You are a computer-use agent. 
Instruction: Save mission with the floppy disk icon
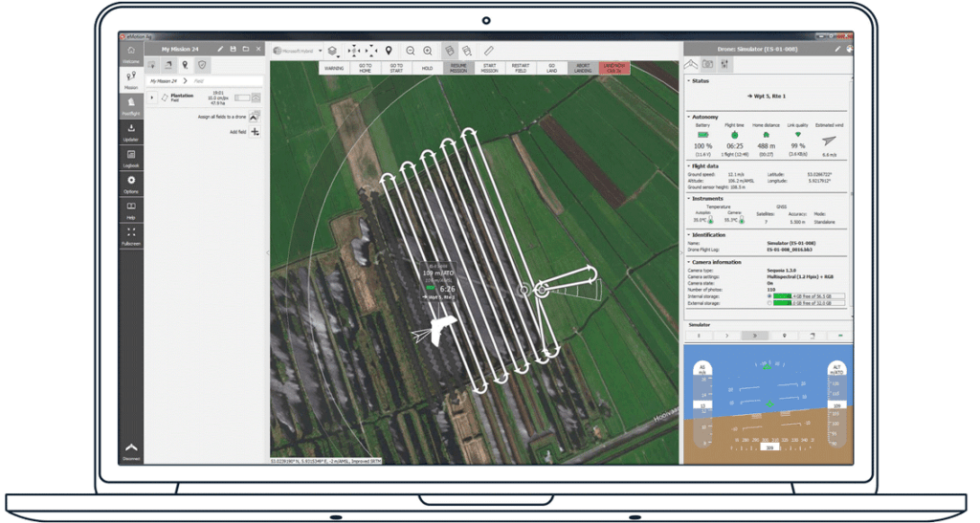click(x=233, y=49)
